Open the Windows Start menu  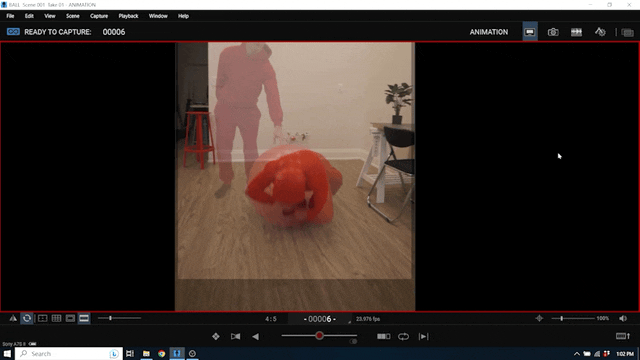click(7, 353)
